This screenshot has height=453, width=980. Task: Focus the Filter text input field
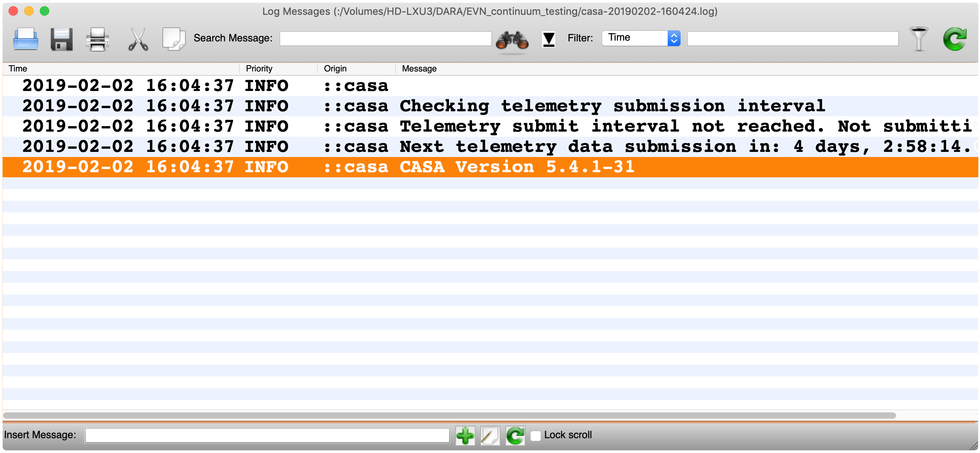tap(793, 38)
